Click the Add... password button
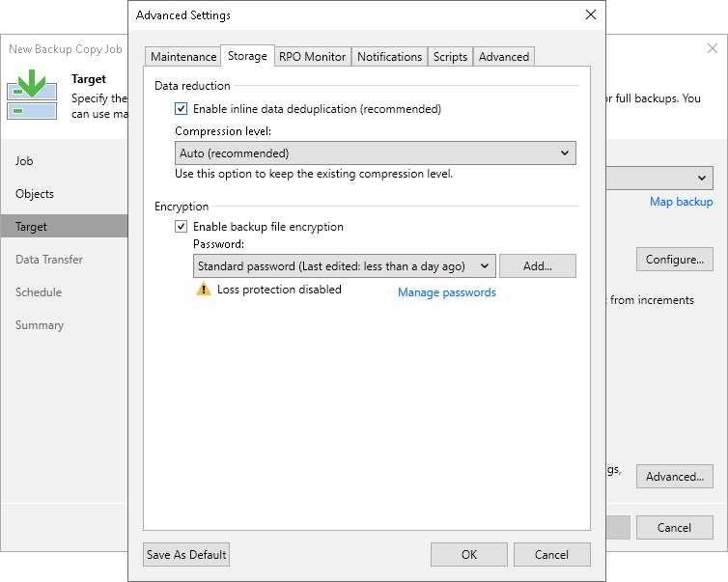728x582 pixels. point(537,265)
